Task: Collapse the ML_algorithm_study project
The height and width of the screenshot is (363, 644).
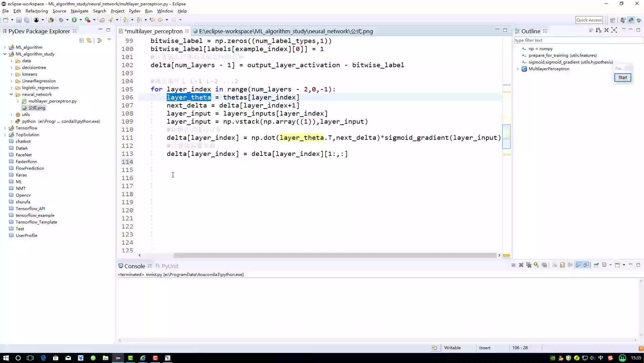Action: point(5,54)
